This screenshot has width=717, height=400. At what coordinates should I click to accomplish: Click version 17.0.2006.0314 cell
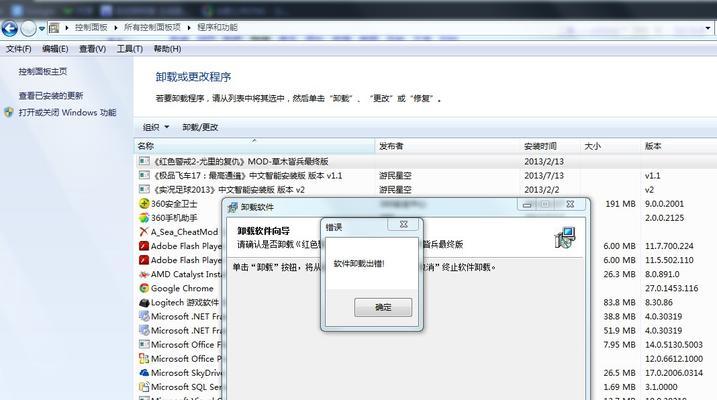tap(674, 373)
